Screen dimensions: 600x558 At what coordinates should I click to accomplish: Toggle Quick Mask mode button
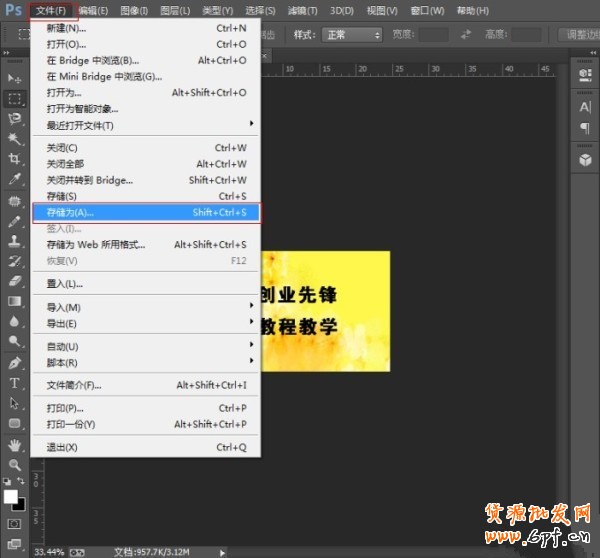coord(15,523)
